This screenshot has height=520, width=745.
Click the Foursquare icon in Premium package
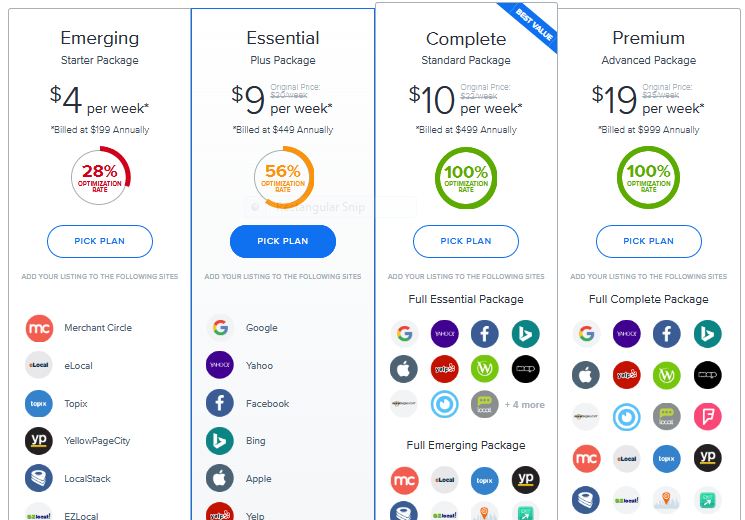pyautogui.click(x=707, y=416)
